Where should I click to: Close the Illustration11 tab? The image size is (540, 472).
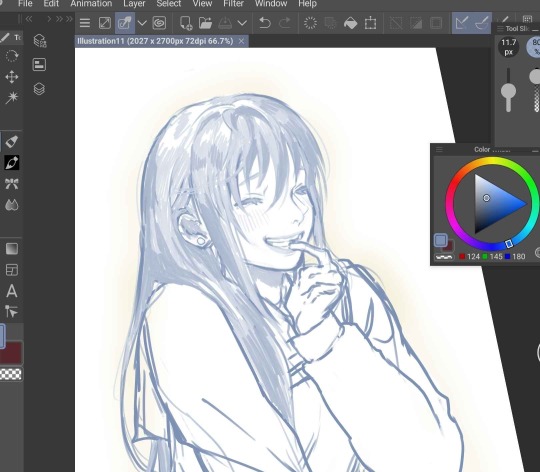click(241, 41)
